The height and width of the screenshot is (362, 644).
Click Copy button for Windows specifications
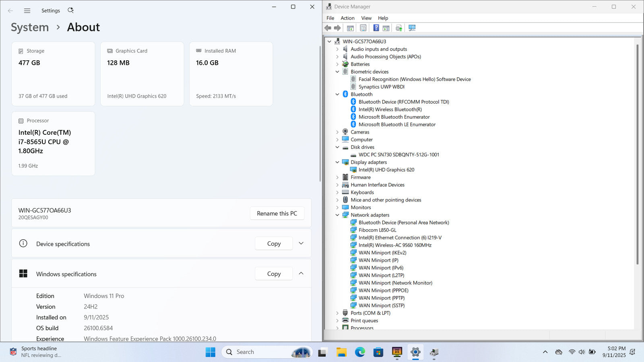pyautogui.click(x=274, y=274)
